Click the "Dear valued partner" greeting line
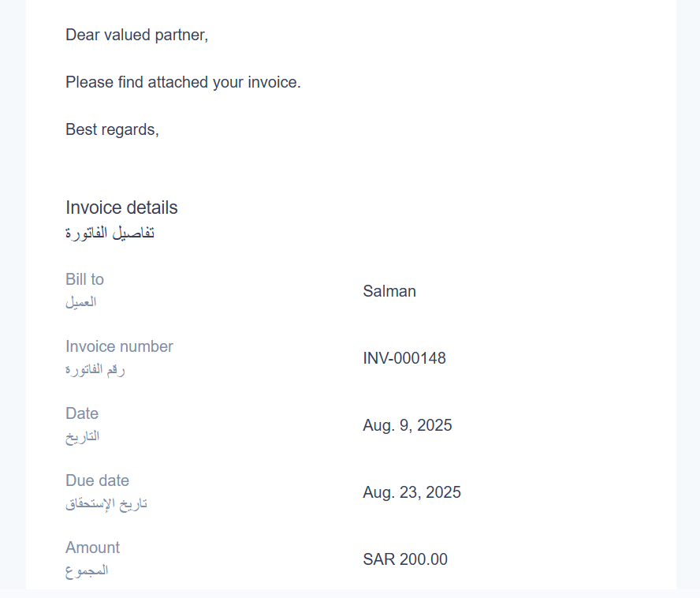This screenshot has width=700, height=598. pyautogui.click(x=136, y=35)
